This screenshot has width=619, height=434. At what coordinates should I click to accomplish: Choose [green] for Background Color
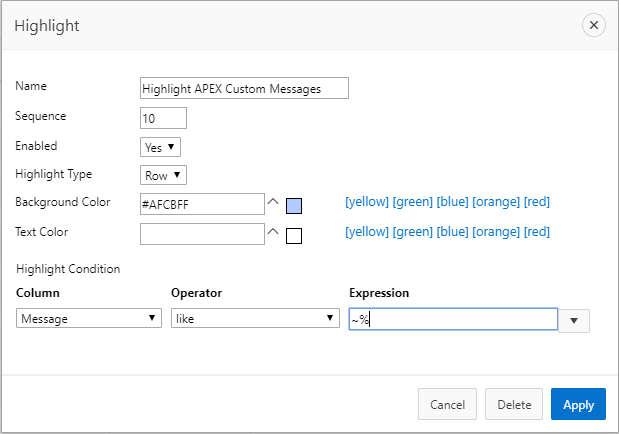(x=413, y=202)
